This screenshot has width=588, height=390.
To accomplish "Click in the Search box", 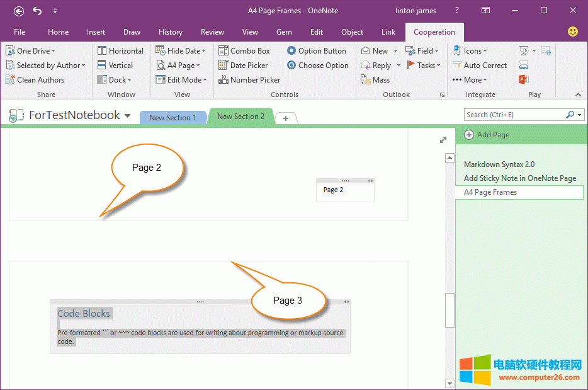I will pos(514,115).
